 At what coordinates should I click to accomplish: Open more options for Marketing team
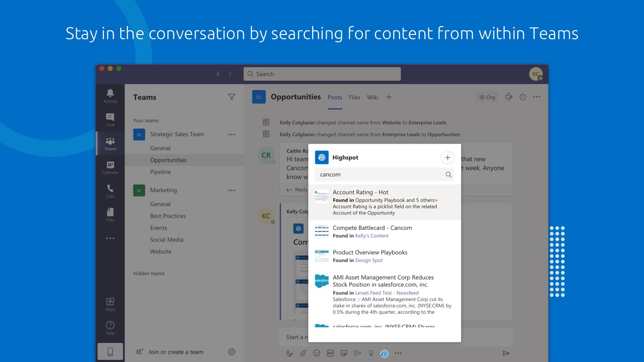point(231,190)
